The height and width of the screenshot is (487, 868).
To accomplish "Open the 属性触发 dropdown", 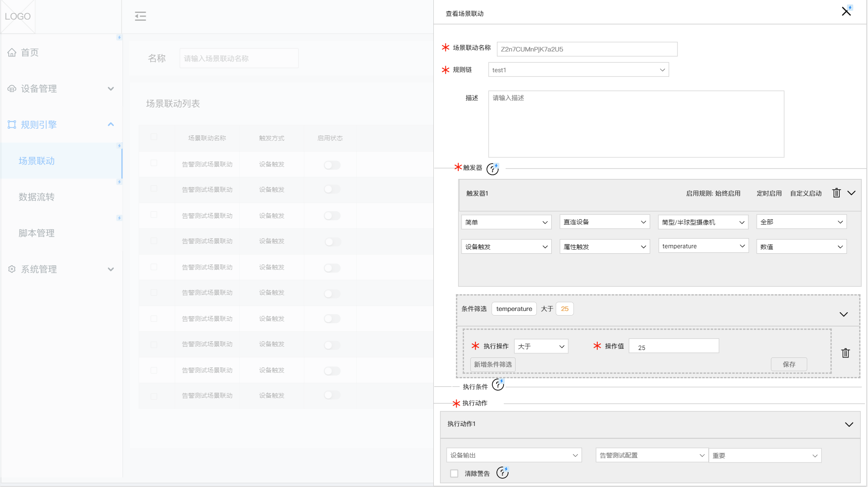I will [x=605, y=247].
